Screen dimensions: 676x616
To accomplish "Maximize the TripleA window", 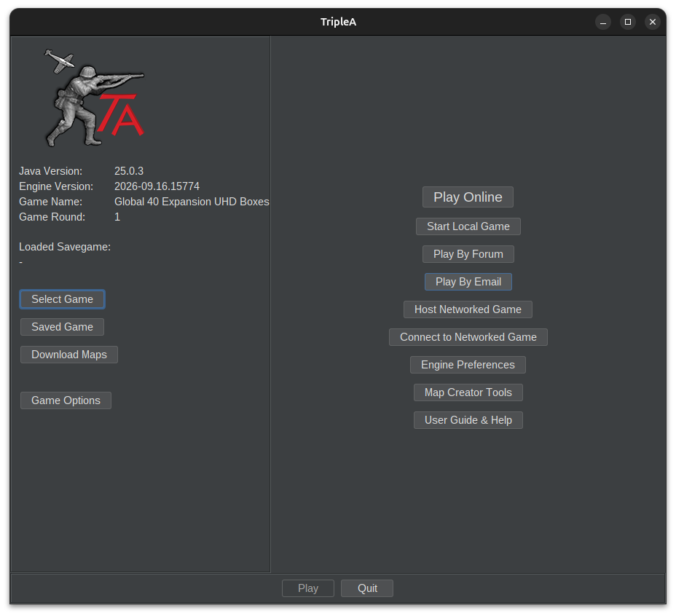I will pyautogui.click(x=628, y=22).
